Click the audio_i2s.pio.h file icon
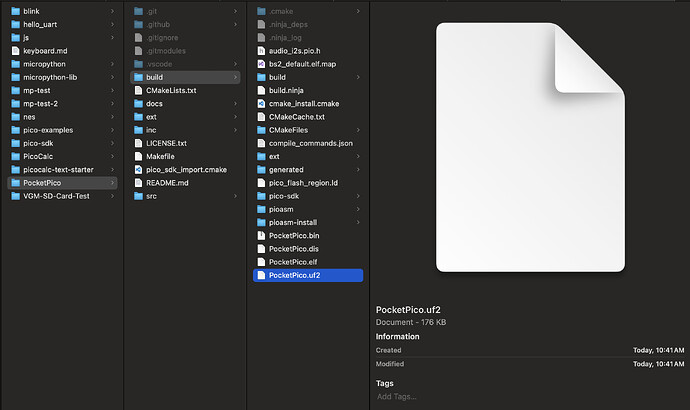 (261, 50)
